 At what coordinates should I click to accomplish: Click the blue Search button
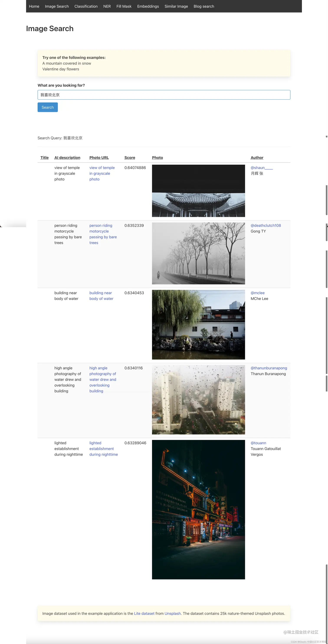(x=48, y=107)
